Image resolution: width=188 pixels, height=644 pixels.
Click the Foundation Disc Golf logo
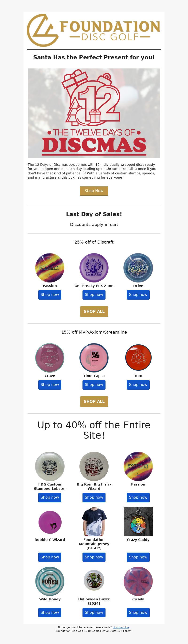pos(94,30)
